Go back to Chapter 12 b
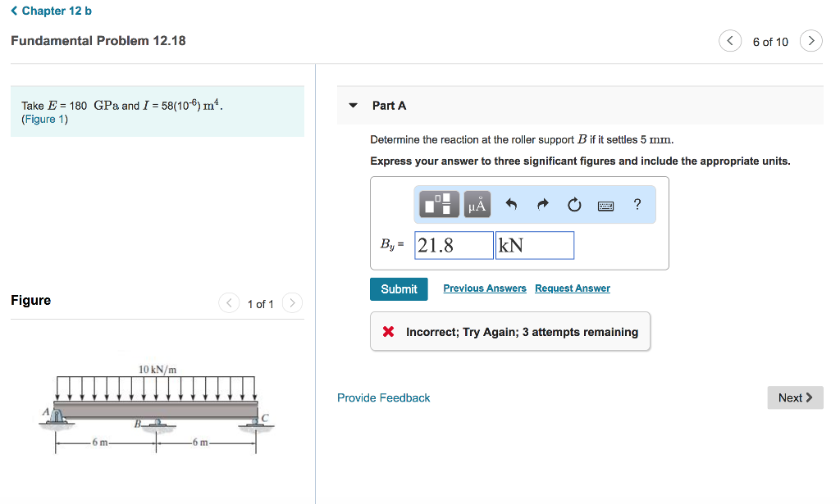Image resolution: width=840 pixels, height=504 pixels. click(51, 11)
